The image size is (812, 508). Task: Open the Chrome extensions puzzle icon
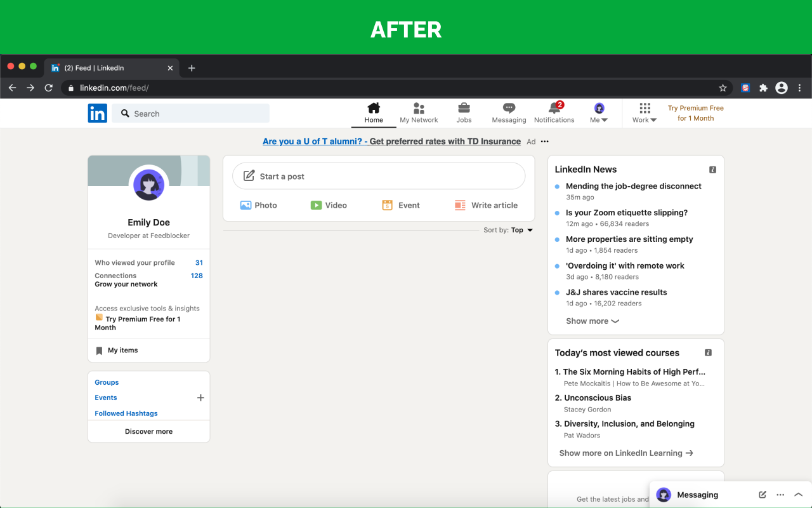point(763,88)
